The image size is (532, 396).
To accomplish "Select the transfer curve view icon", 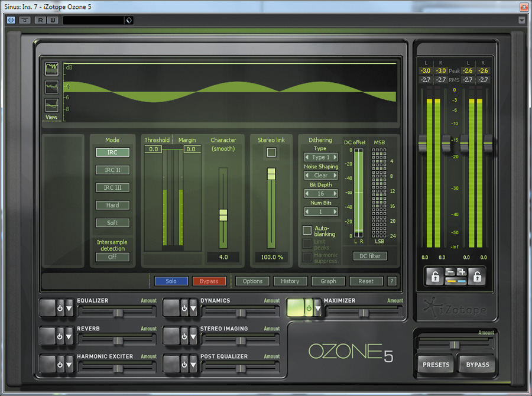I will click(x=51, y=105).
